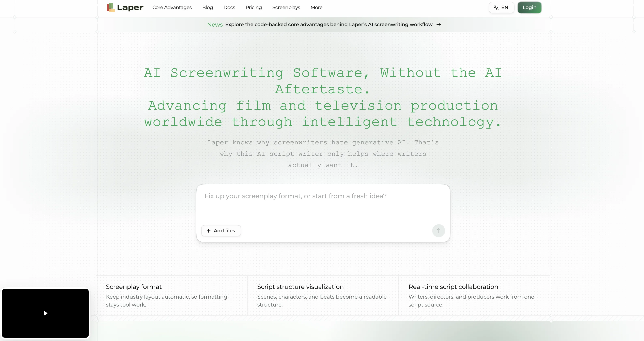Screen dimensions: 644x341
Task: Click the green News label
Action: [215, 25]
